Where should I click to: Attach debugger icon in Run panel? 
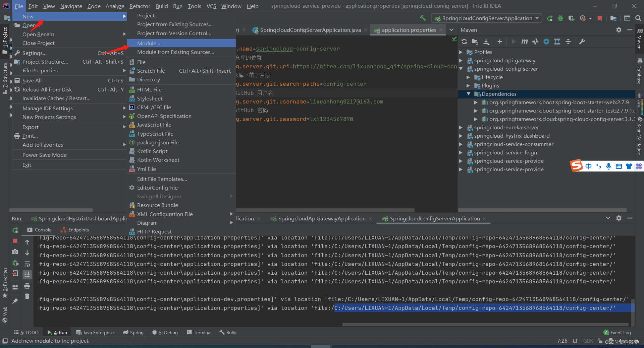[x=15, y=263]
